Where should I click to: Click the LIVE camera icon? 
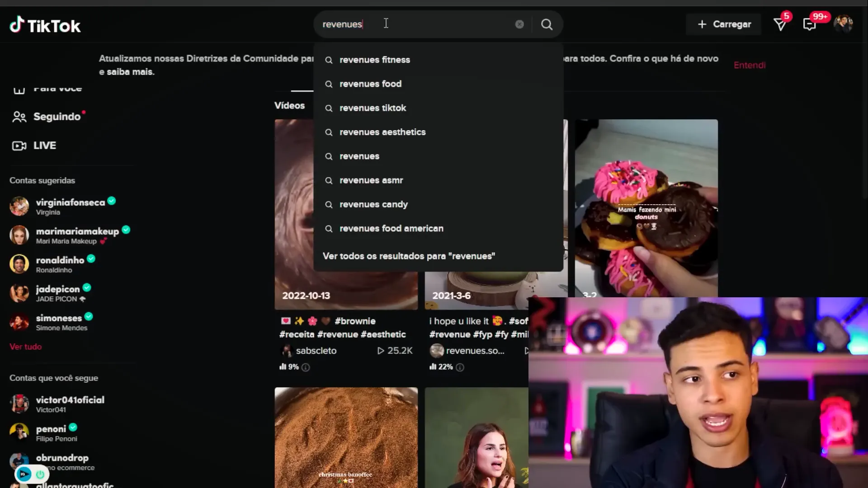coord(19,146)
